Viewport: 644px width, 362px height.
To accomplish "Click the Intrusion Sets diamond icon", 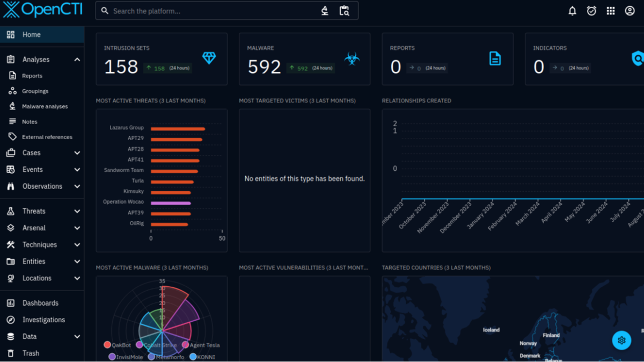I will 209,58.
